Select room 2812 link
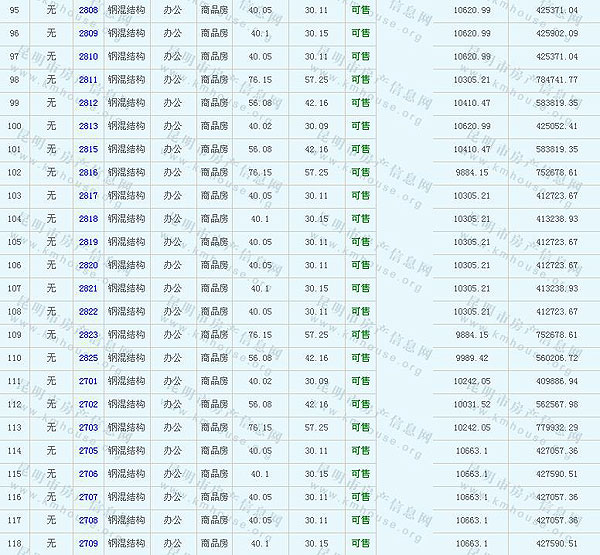 pos(88,103)
